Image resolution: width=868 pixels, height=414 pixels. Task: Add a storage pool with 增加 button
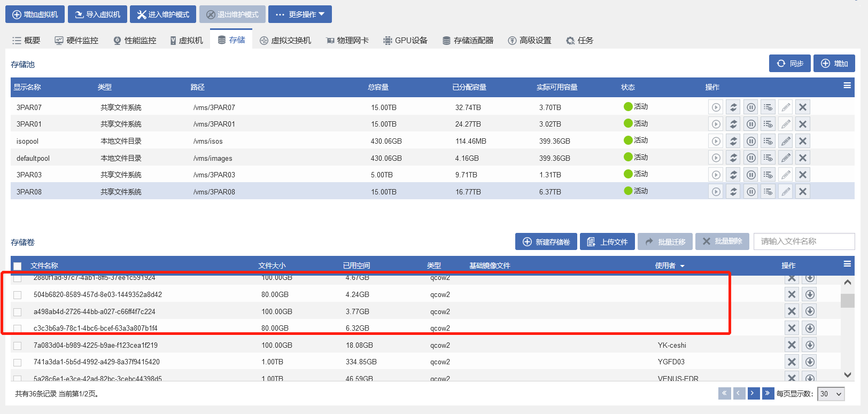tap(834, 63)
